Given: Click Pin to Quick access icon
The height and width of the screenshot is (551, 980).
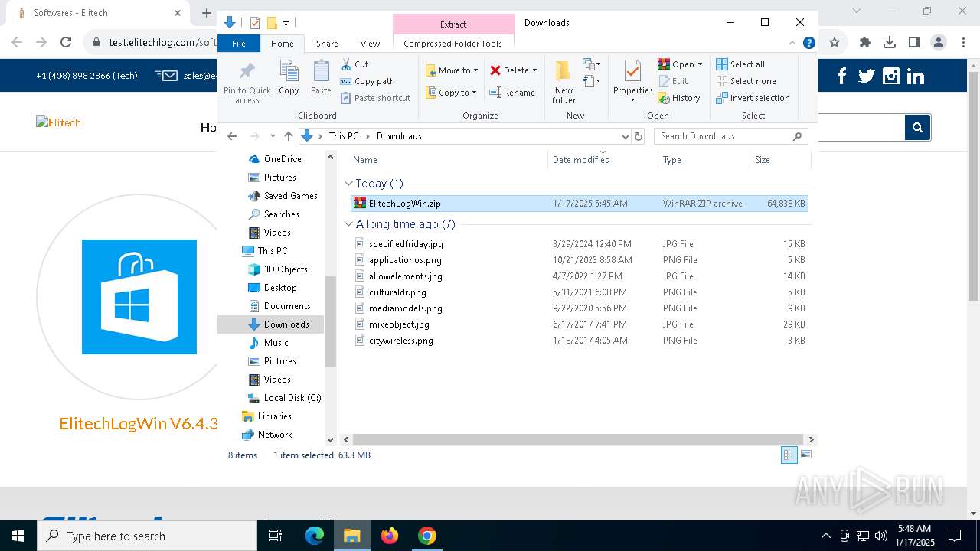Looking at the screenshot, I should 247,83.
